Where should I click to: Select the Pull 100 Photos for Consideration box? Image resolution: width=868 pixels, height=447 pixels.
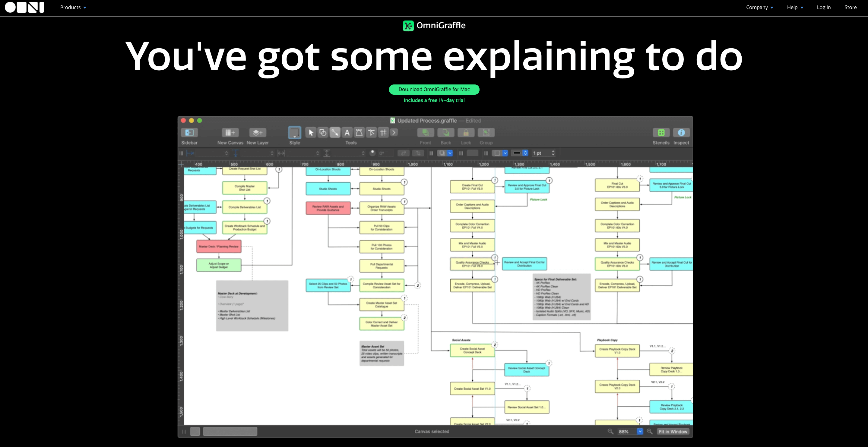coord(382,247)
